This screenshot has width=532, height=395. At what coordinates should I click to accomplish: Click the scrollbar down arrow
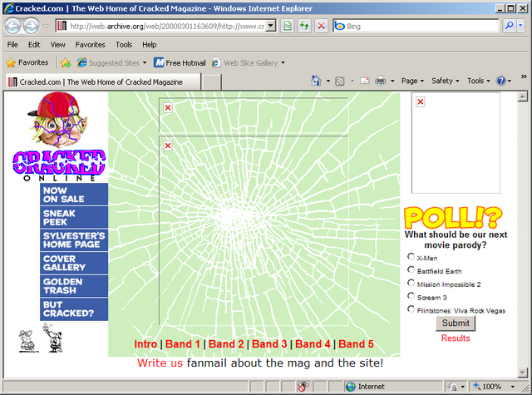point(523,373)
